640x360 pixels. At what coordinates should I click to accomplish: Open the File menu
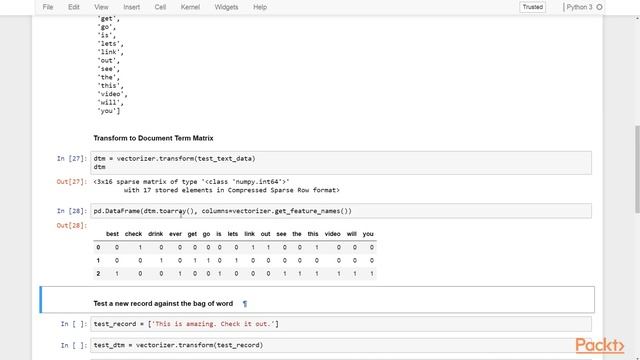click(x=48, y=7)
